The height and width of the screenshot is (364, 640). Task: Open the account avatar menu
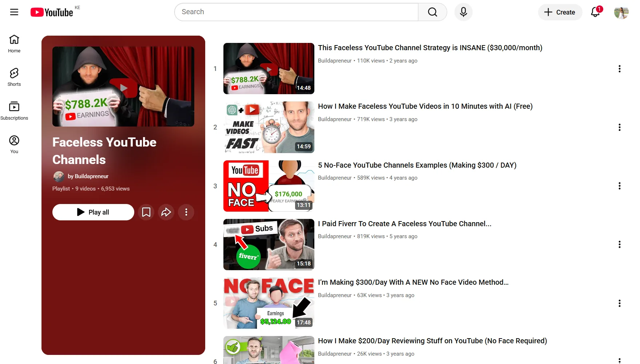[621, 12]
